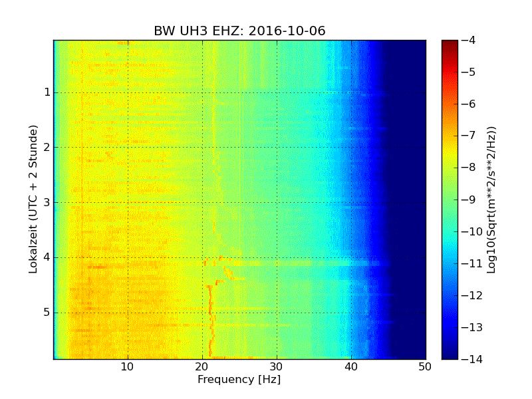Click the vertical color scale bar
Viewport: 532px width, 399px height.
(450, 199)
